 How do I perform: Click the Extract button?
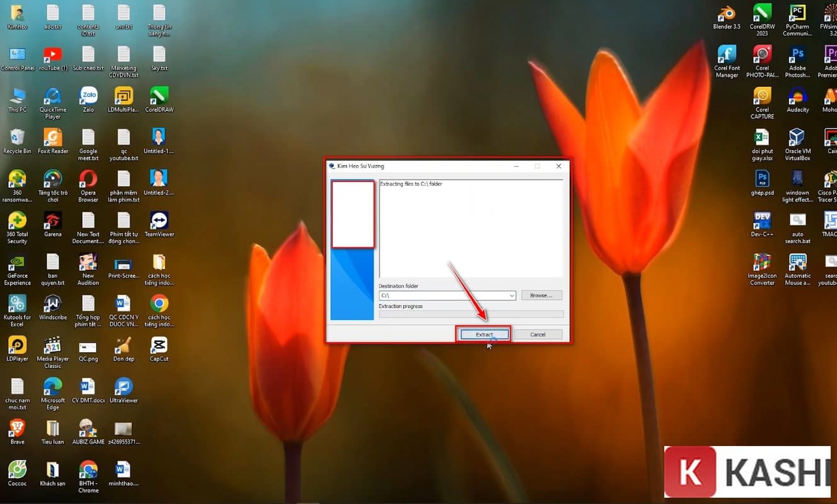pos(483,335)
